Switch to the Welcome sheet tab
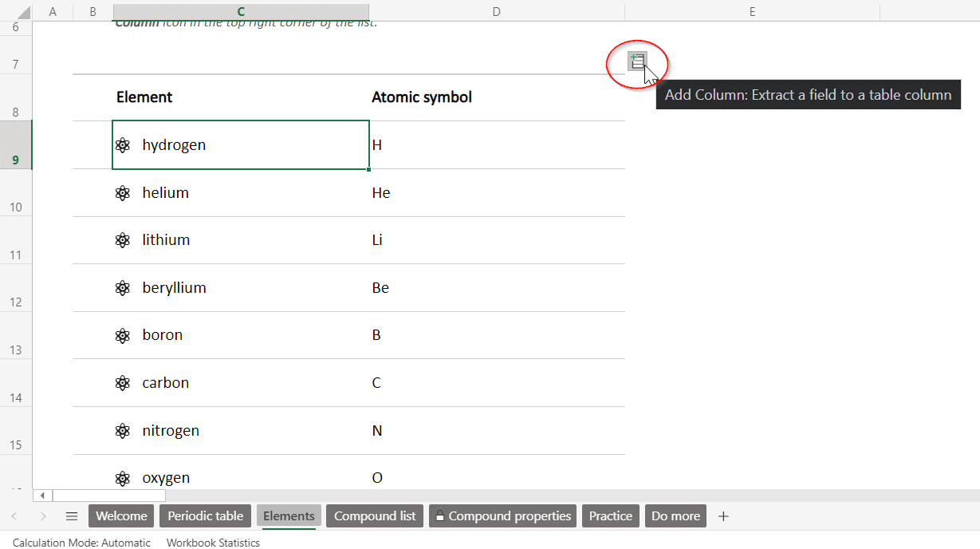 click(121, 516)
